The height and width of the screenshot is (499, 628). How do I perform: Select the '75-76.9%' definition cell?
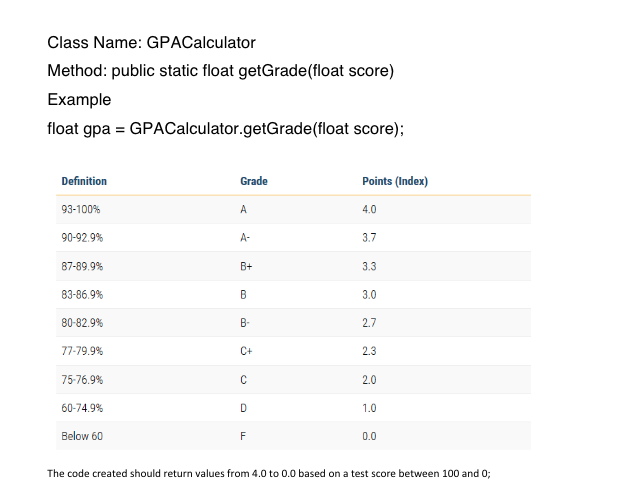point(82,380)
